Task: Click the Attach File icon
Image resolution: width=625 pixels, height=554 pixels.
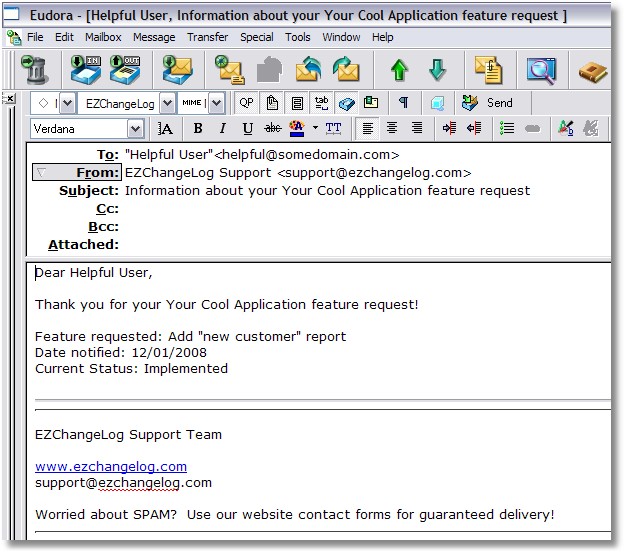Action: pyautogui.click(x=489, y=70)
